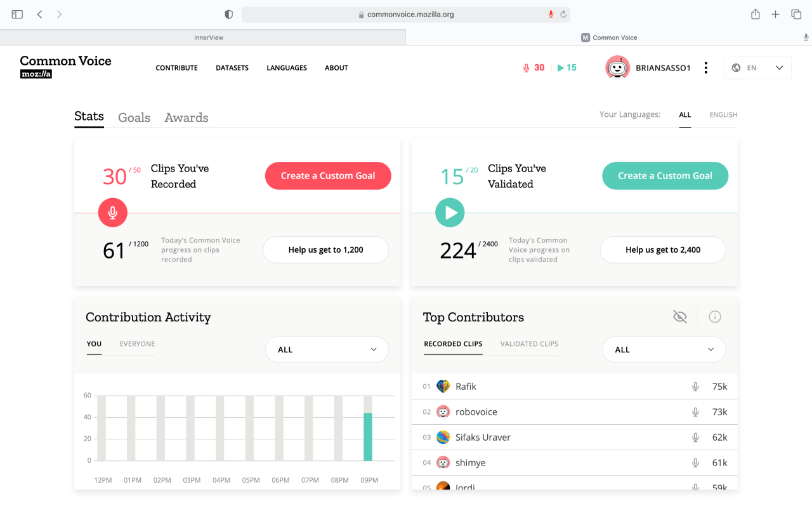
Task: Open Top Contributors info icon
Action: pyautogui.click(x=715, y=316)
